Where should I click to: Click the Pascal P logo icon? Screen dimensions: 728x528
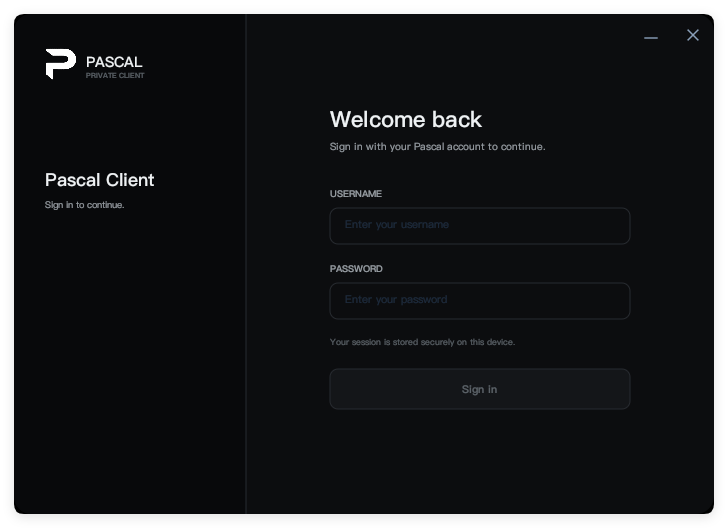click(x=61, y=64)
